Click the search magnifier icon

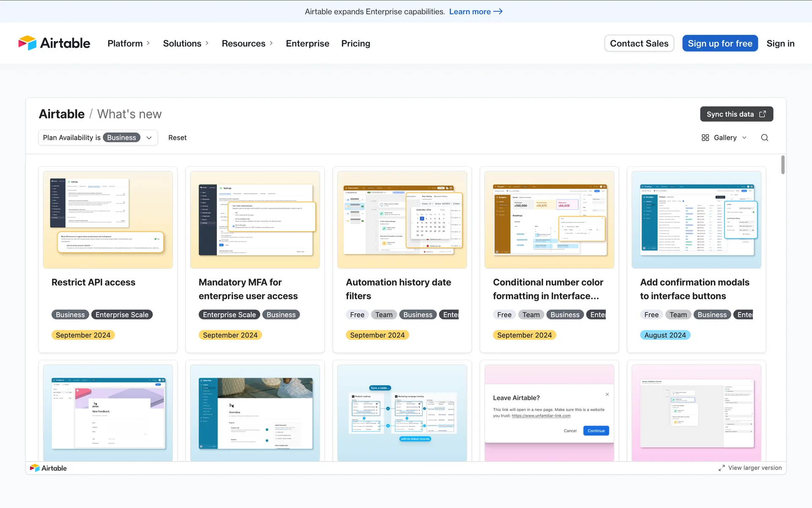click(765, 138)
